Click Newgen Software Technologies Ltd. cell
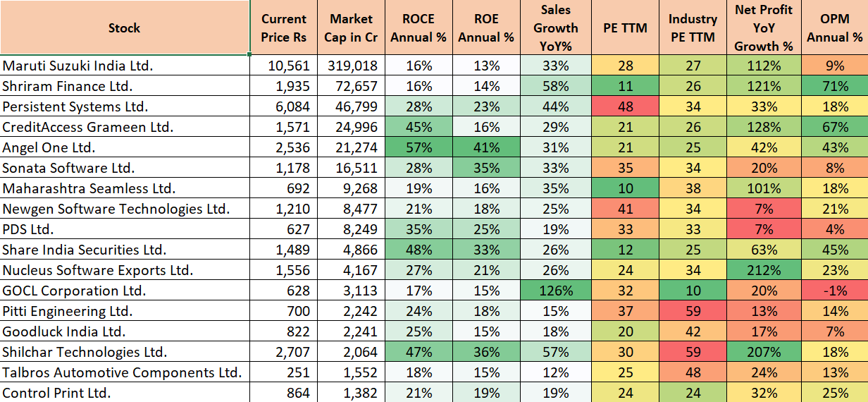This screenshot has height=402, width=868. (x=125, y=209)
